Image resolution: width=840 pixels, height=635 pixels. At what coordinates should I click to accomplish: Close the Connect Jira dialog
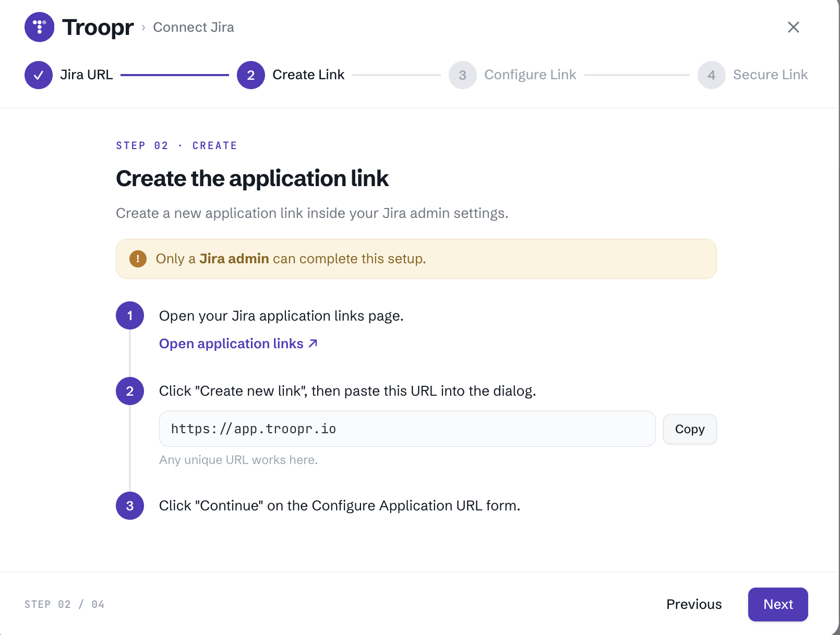(x=793, y=27)
